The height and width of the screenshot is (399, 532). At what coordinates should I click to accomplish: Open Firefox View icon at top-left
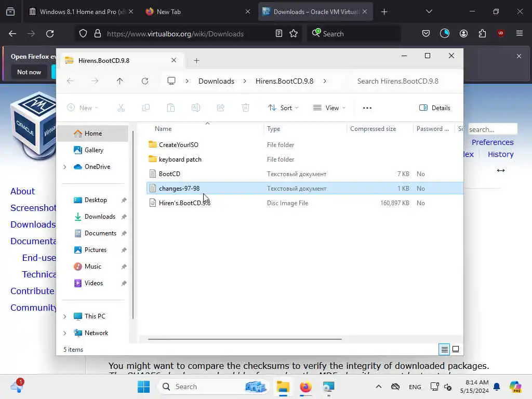coord(10,11)
